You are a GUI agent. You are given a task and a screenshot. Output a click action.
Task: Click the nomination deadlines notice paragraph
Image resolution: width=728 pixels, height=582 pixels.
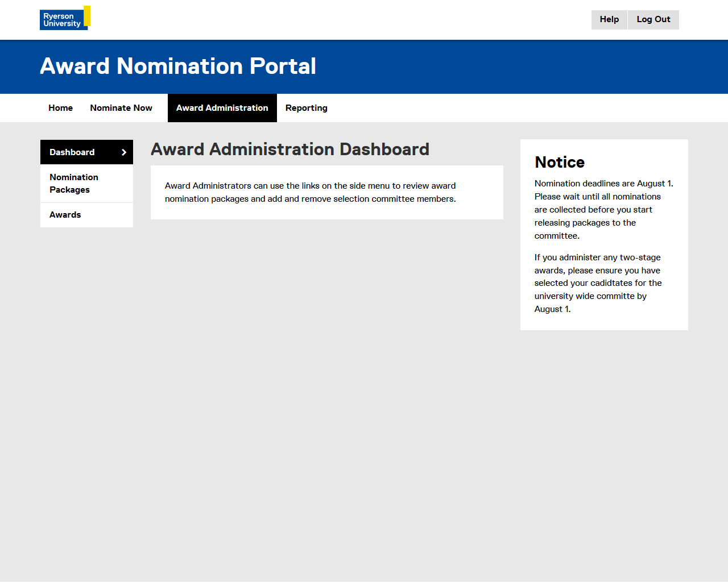603,209
